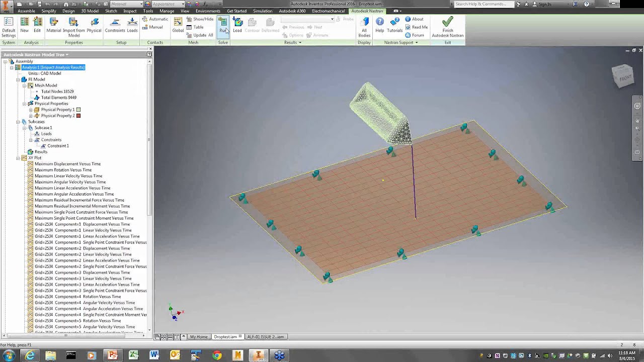Open the mesh Table

pos(195,27)
